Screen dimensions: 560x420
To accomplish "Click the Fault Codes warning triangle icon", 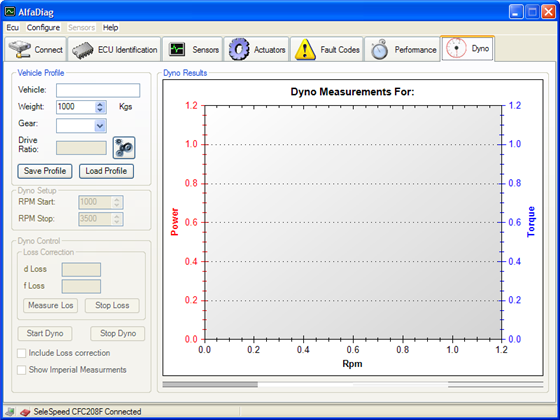I will [305, 49].
